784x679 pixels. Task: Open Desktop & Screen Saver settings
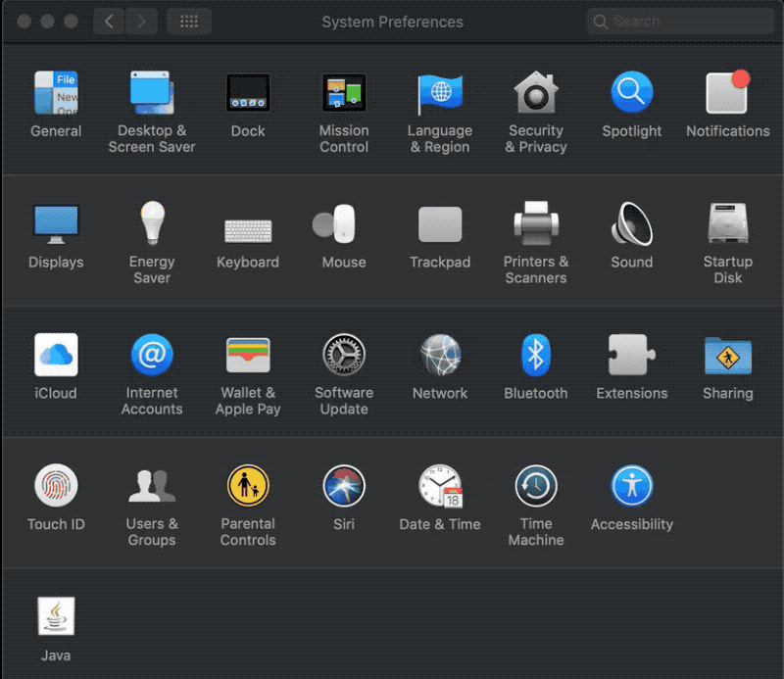click(152, 93)
